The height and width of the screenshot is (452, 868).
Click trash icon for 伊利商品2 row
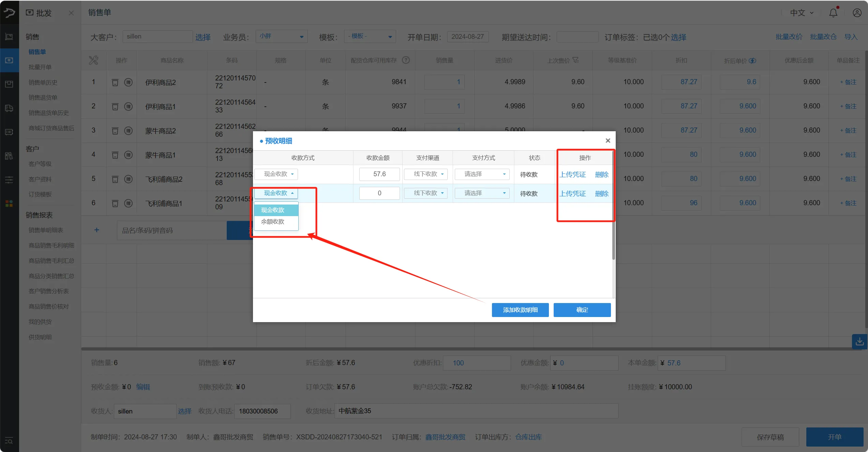pyautogui.click(x=115, y=82)
